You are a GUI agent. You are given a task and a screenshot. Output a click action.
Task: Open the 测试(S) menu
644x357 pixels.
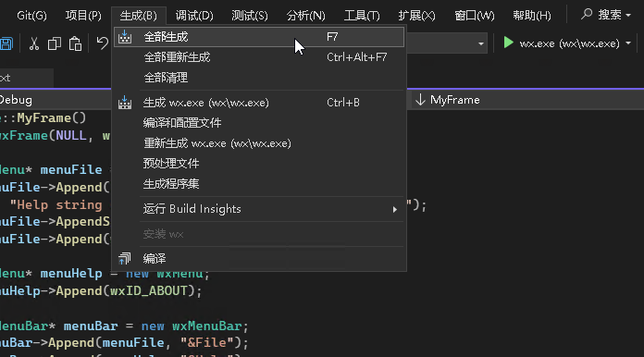click(x=250, y=16)
